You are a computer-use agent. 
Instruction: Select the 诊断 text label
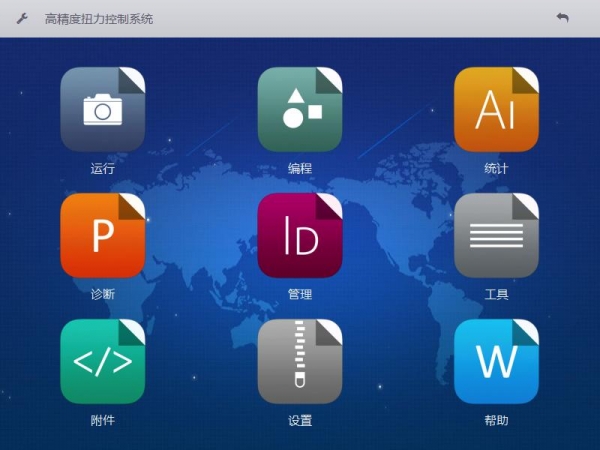102,295
